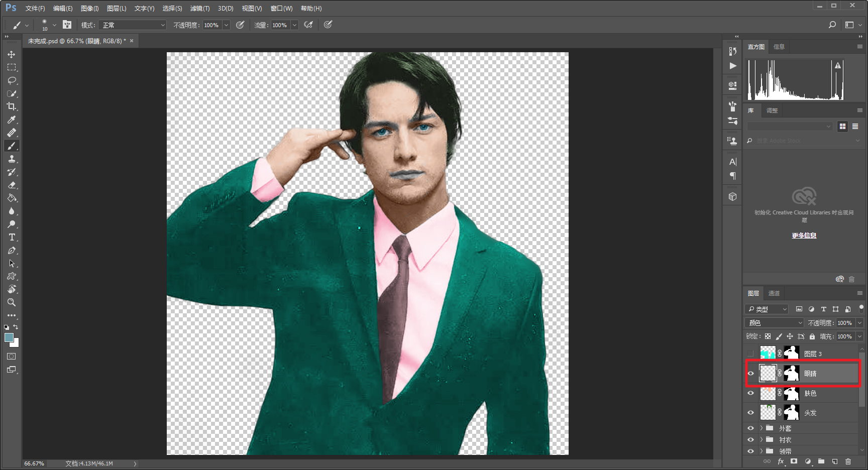The width and height of the screenshot is (868, 470).
Task: Open the brush mode 正常 dropdown
Action: click(x=132, y=25)
